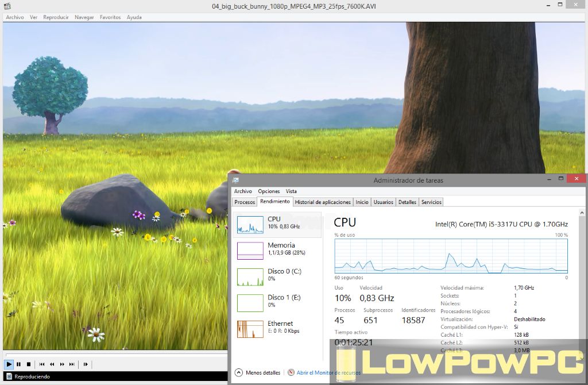Click the Monitor de recursos icon
Viewport: 588px width, 385px height.
point(291,372)
